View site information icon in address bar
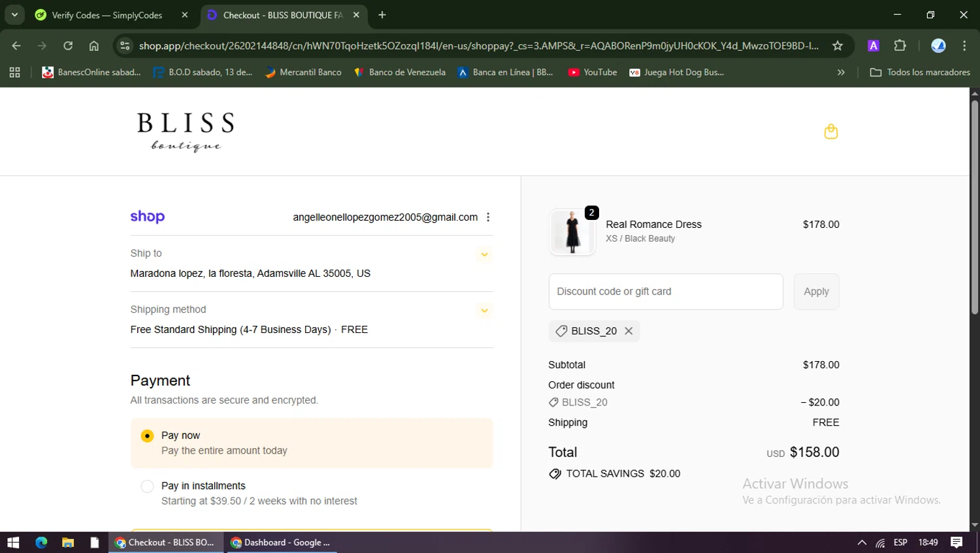This screenshot has width=980, height=553. pos(125,46)
